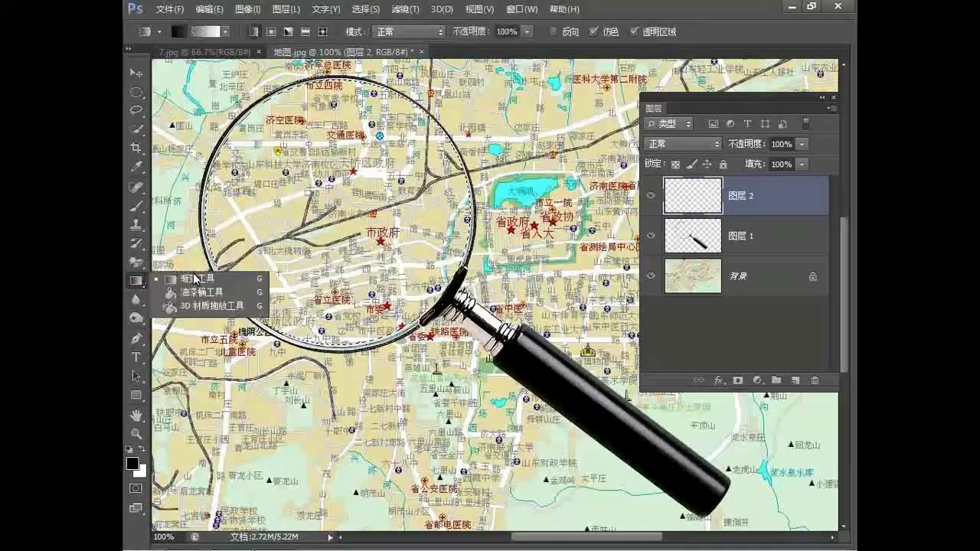Select the Dodge tool
This screenshot has height=551, width=980.
pyautogui.click(x=136, y=318)
